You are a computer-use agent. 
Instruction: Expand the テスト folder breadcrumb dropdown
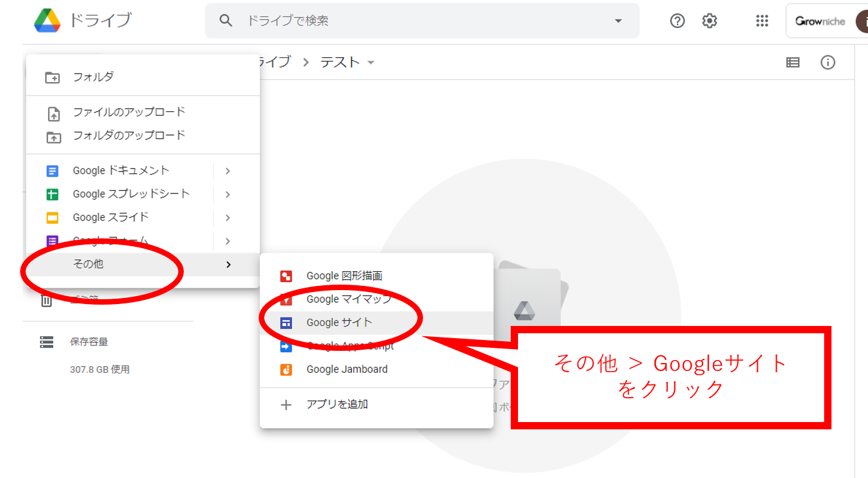[371, 63]
